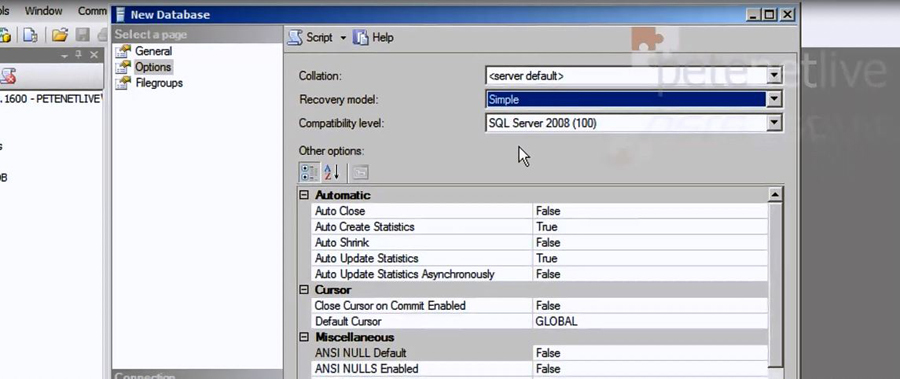Click the property grid scroll up arrow
Image resolution: width=900 pixels, height=379 pixels.
(775, 195)
